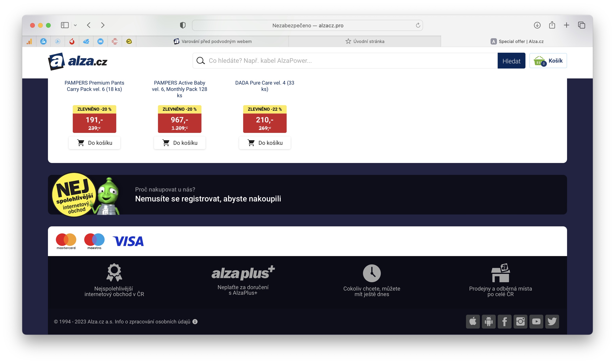The width and height of the screenshot is (615, 364).
Task: Click the personal data info icon
Action: tap(195, 322)
